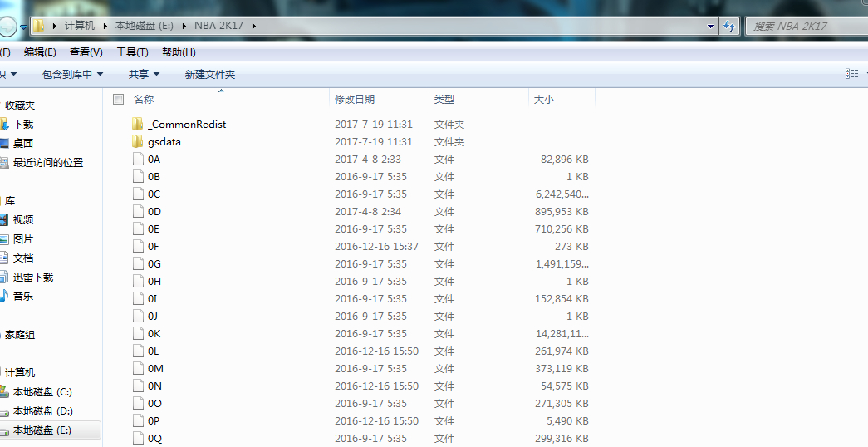Select the file icon for 0P
This screenshot has width=868, height=447.
click(x=138, y=421)
